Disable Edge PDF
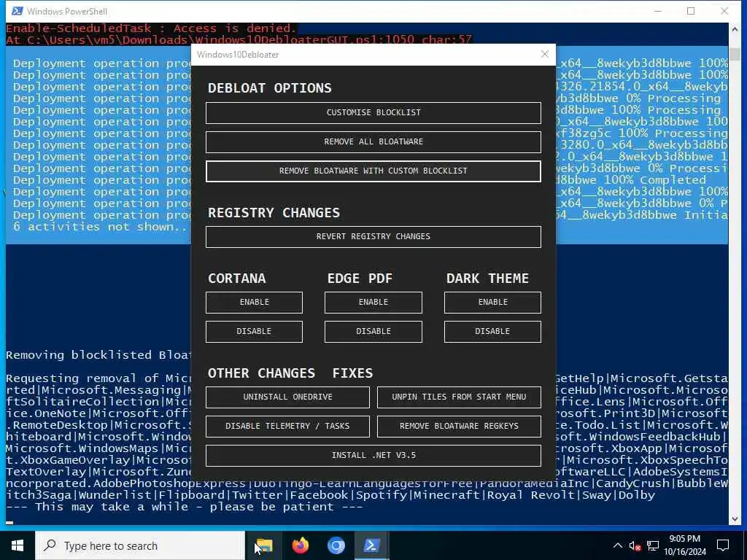The height and width of the screenshot is (560, 747). pyautogui.click(x=373, y=332)
